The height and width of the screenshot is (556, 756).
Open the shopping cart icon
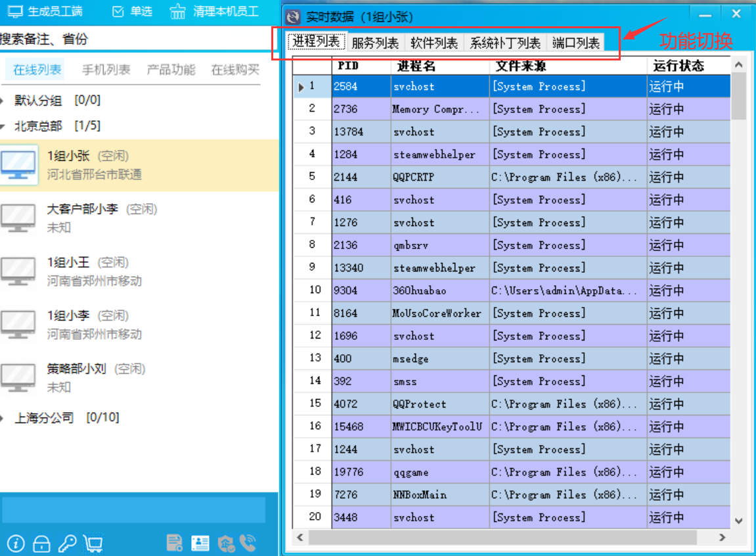93,544
